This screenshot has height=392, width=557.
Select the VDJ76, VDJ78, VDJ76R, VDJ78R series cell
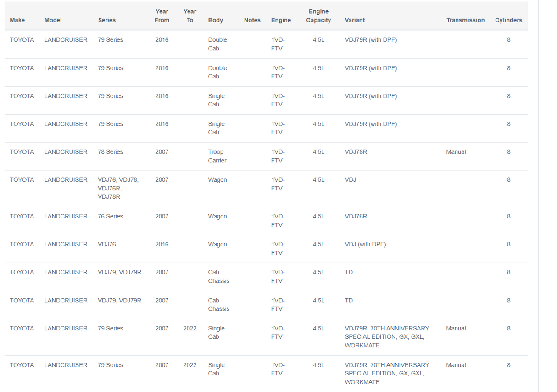coord(118,188)
